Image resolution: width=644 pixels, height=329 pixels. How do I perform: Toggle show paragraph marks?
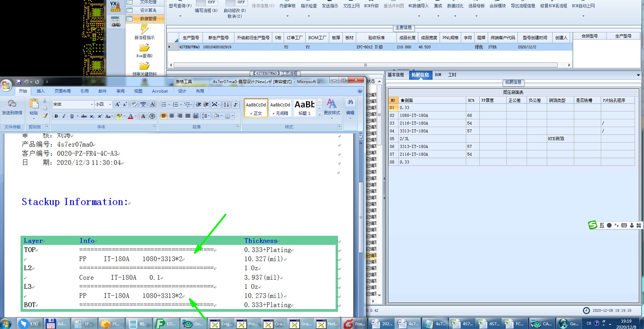[x=236, y=105]
